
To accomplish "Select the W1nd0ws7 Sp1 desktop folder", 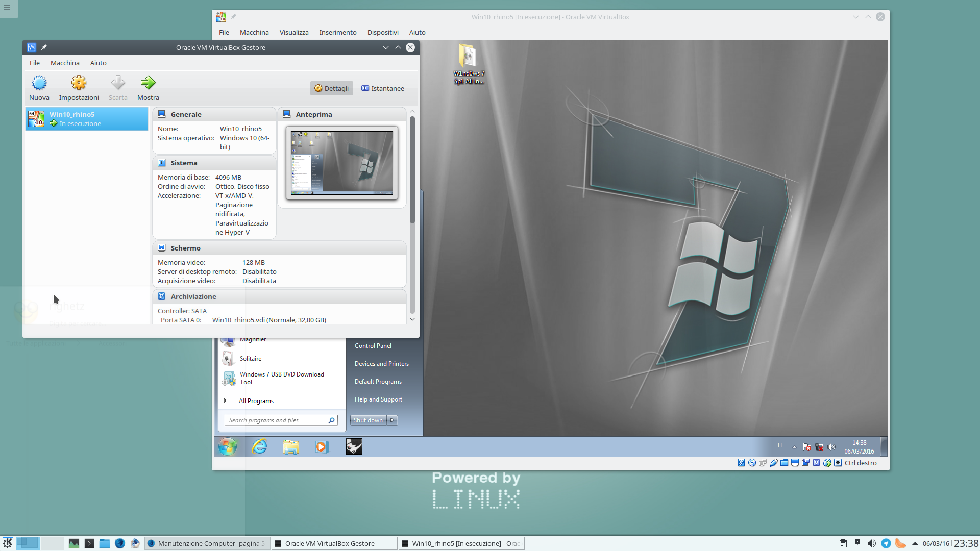I will coord(469,64).
